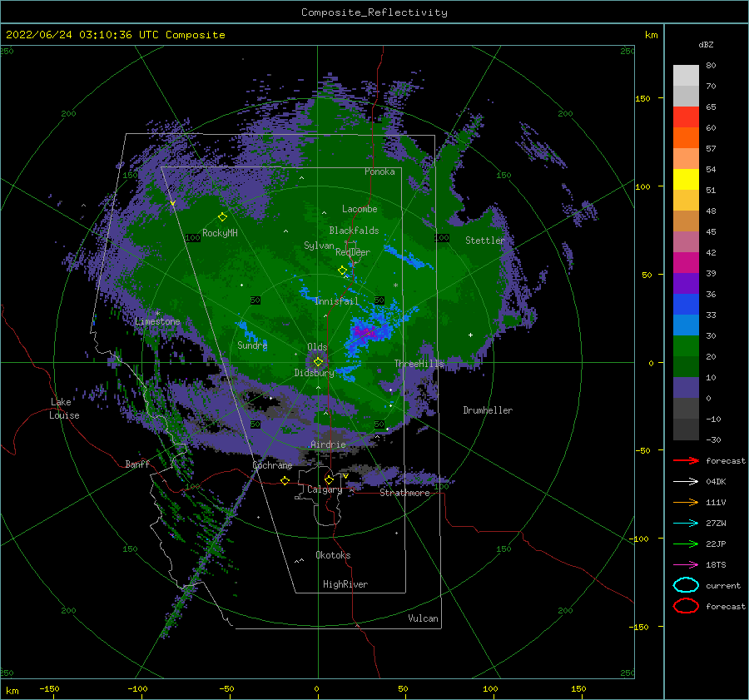
Task: Pick the yellow 51-54 dBZ swatch
Action: click(686, 179)
